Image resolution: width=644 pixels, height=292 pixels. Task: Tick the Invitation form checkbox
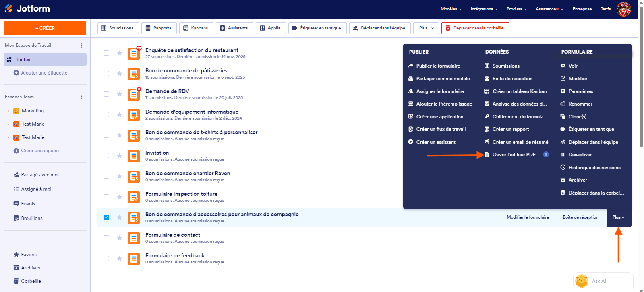click(x=106, y=156)
